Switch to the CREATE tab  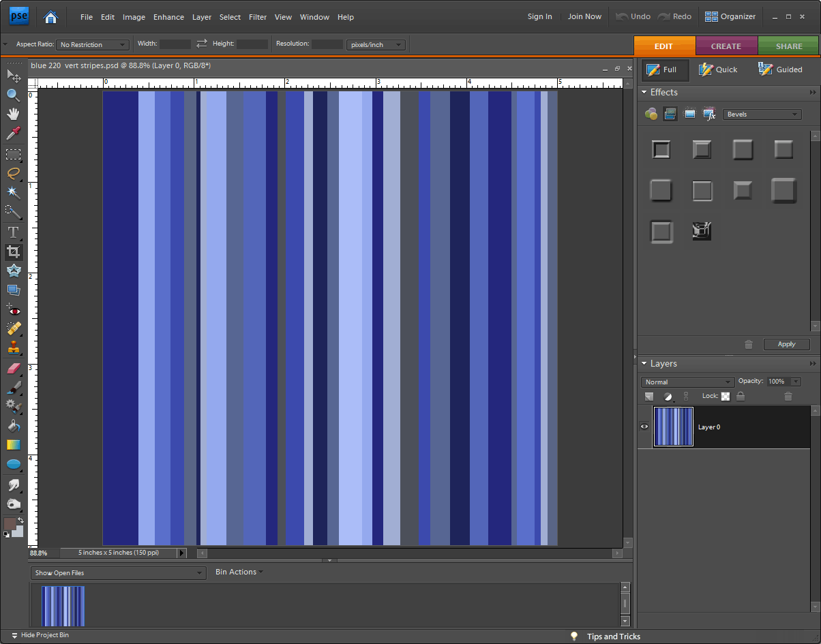pyautogui.click(x=726, y=46)
